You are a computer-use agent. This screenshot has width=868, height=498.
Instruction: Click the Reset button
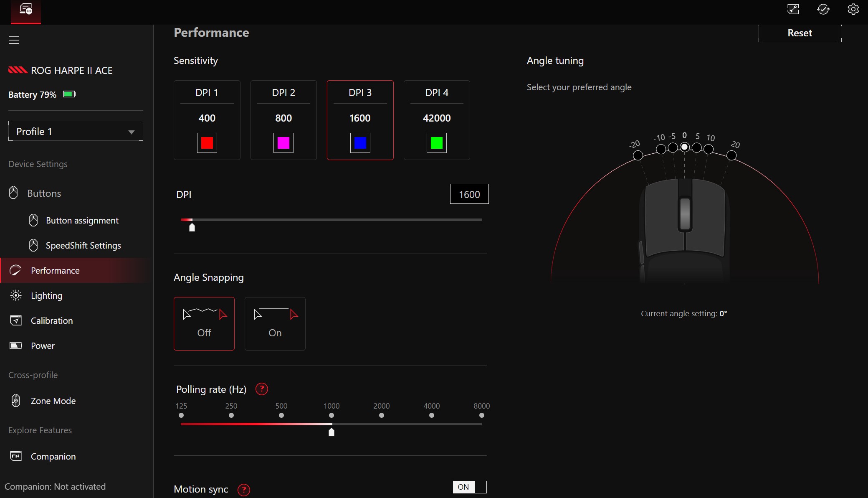(x=800, y=33)
